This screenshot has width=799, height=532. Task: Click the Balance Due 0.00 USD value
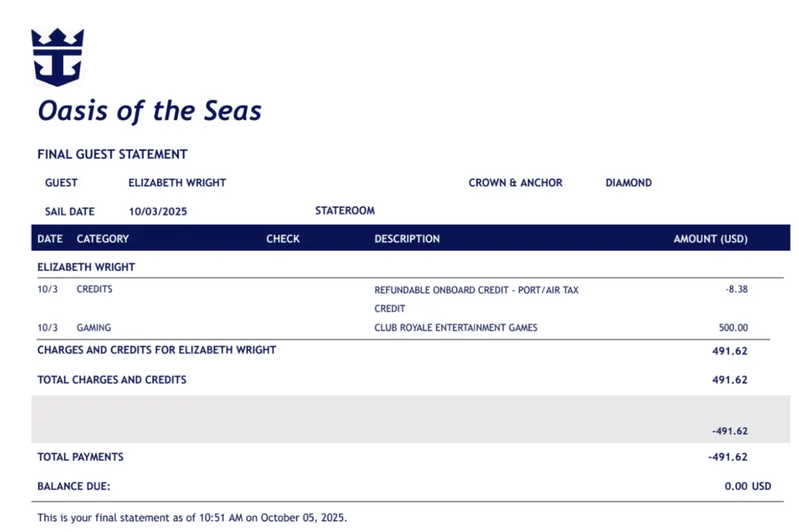[747, 486]
